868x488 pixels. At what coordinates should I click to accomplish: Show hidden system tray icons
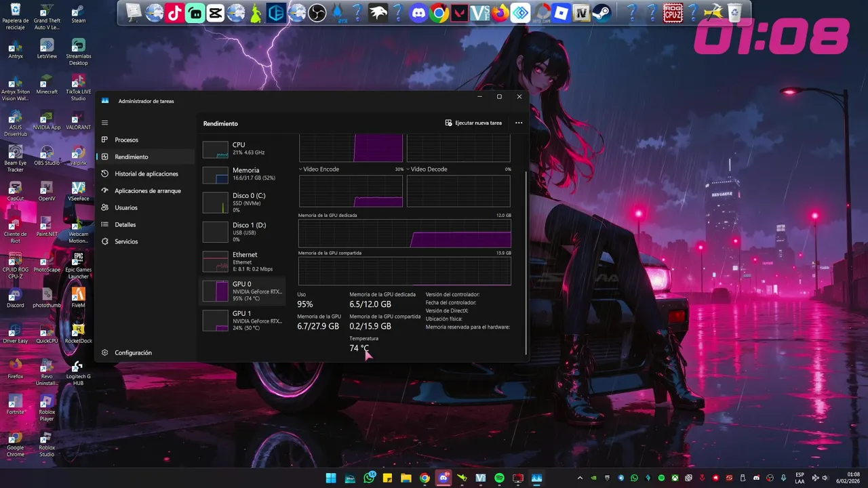coord(580,478)
